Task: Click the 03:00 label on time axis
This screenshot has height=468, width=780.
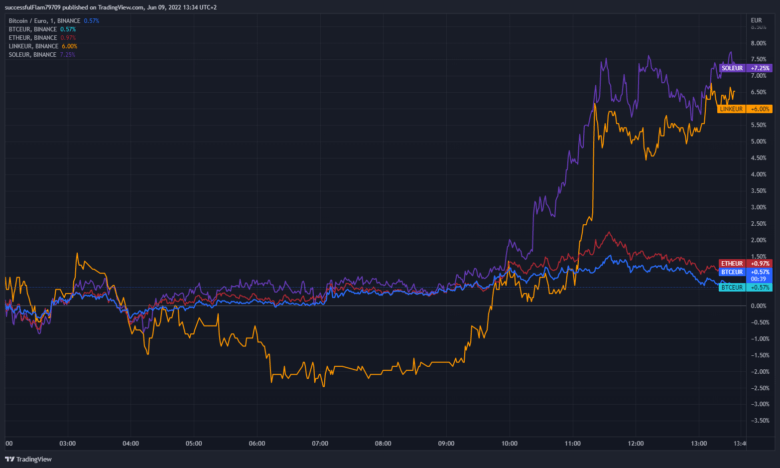Action: (x=68, y=444)
